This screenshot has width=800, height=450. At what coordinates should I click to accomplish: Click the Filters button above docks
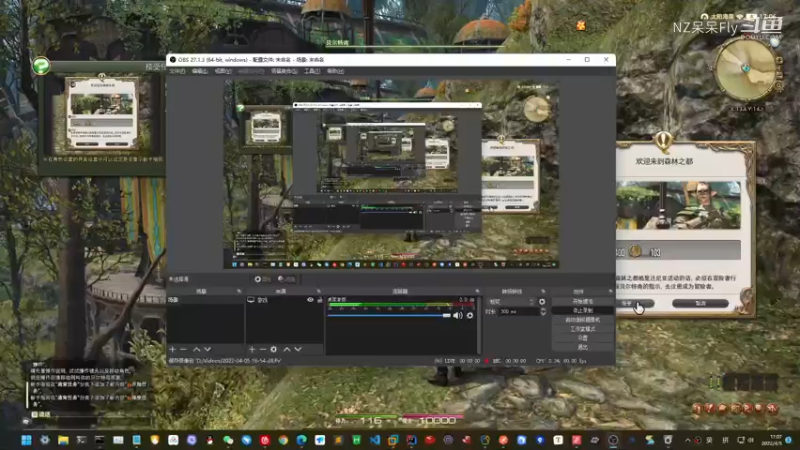287,279
